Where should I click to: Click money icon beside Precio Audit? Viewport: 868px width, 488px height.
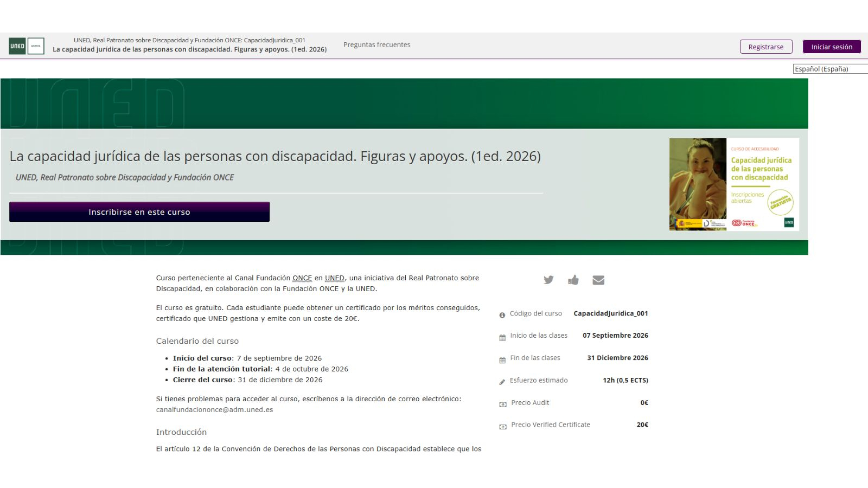coord(503,404)
